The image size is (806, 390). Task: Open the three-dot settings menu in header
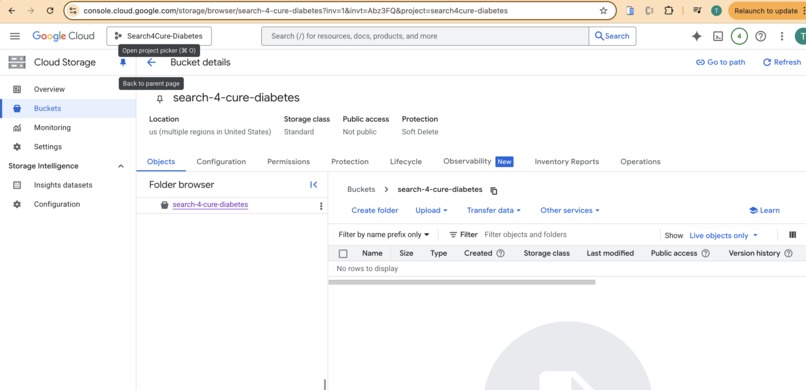pos(782,36)
